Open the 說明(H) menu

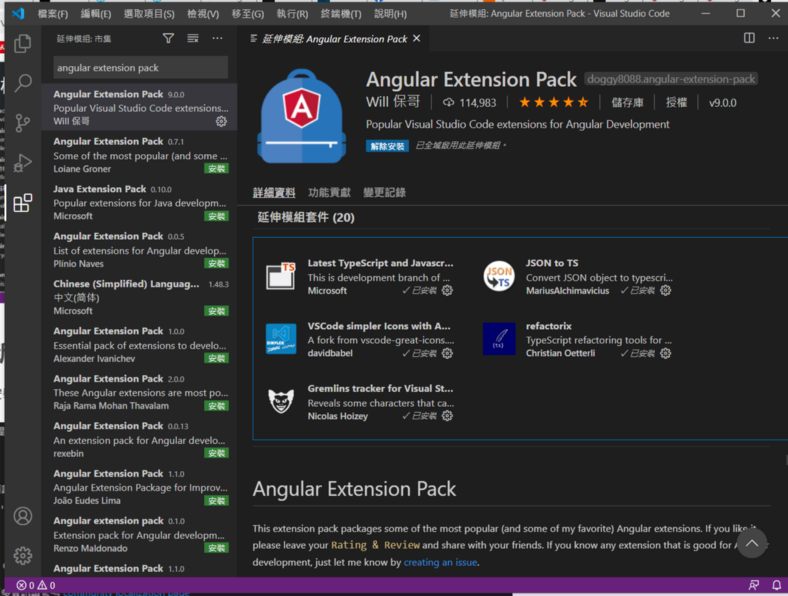pyautogui.click(x=390, y=14)
